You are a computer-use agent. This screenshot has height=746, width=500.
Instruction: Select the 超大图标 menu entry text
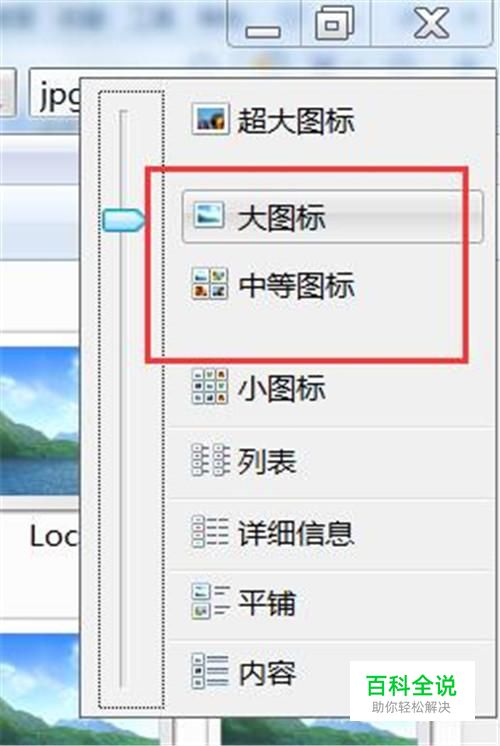[x=296, y=120]
